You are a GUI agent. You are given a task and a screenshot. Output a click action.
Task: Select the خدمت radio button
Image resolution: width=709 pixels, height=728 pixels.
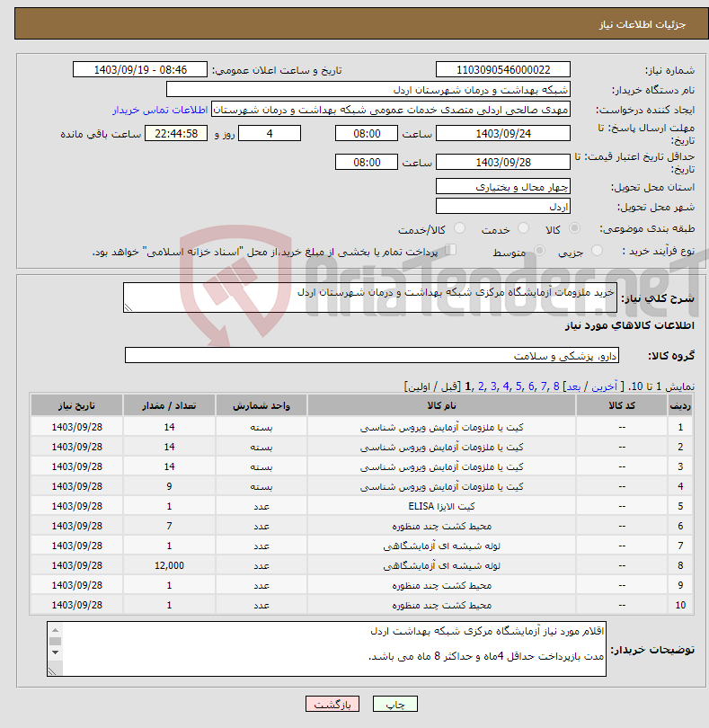[523, 228]
